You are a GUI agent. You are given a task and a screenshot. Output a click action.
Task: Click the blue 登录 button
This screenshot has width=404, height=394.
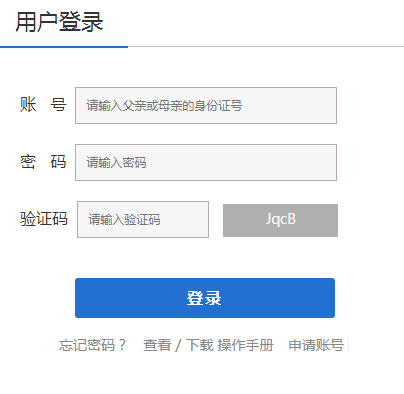click(x=205, y=298)
